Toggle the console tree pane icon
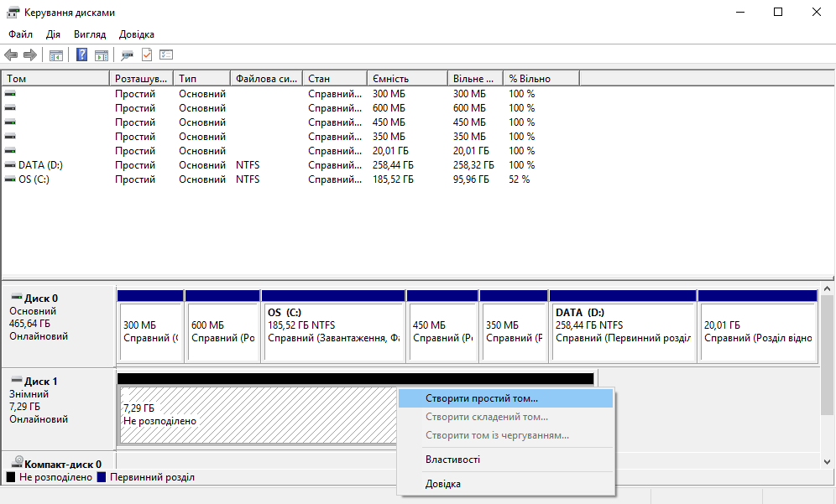The width and height of the screenshot is (836, 504). click(x=56, y=55)
